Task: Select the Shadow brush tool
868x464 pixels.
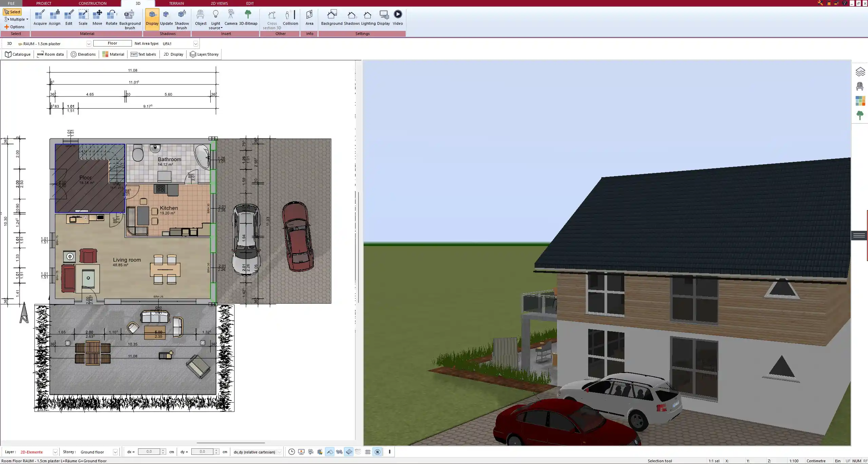Action: tap(182, 20)
